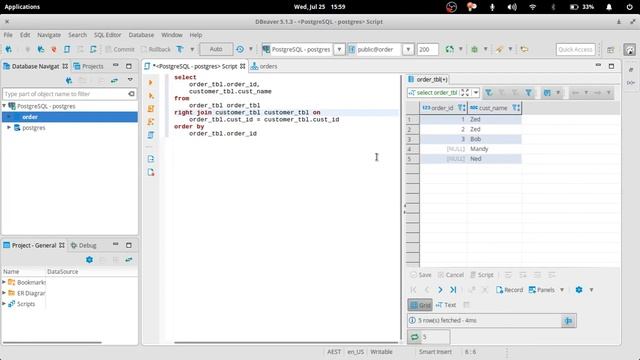Viewport: 640px width, 360px height.
Task: Open the SQL Editor menu
Action: pos(107,35)
